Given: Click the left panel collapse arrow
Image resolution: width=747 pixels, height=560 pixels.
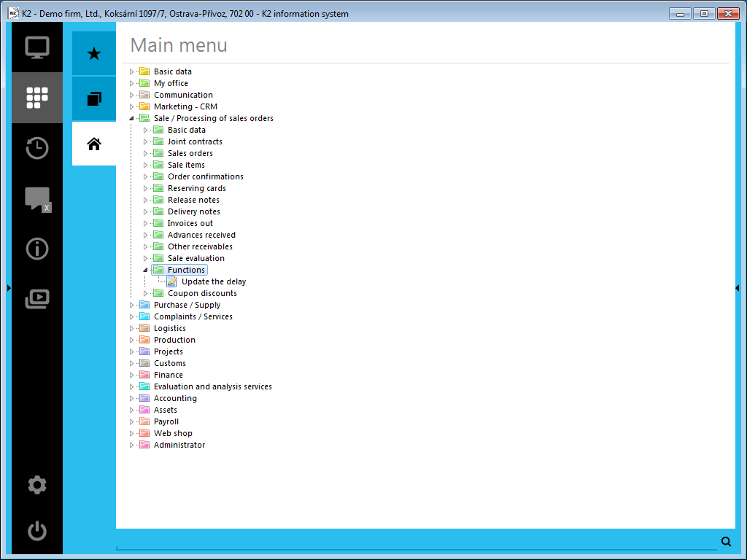Looking at the screenshot, I should pos(9,288).
